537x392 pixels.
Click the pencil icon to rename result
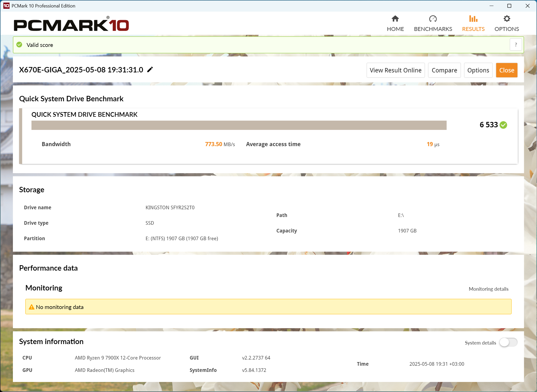pyautogui.click(x=150, y=70)
